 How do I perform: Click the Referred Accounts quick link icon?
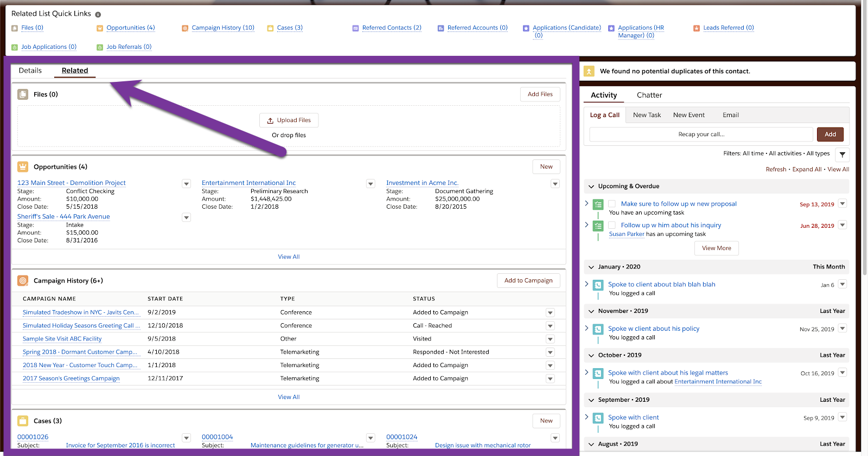[x=441, y=28]
